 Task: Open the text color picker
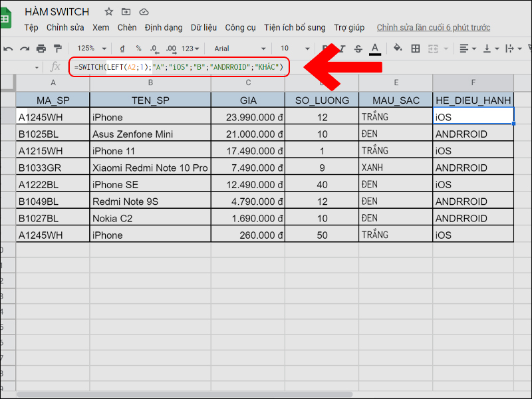(374, 49)
